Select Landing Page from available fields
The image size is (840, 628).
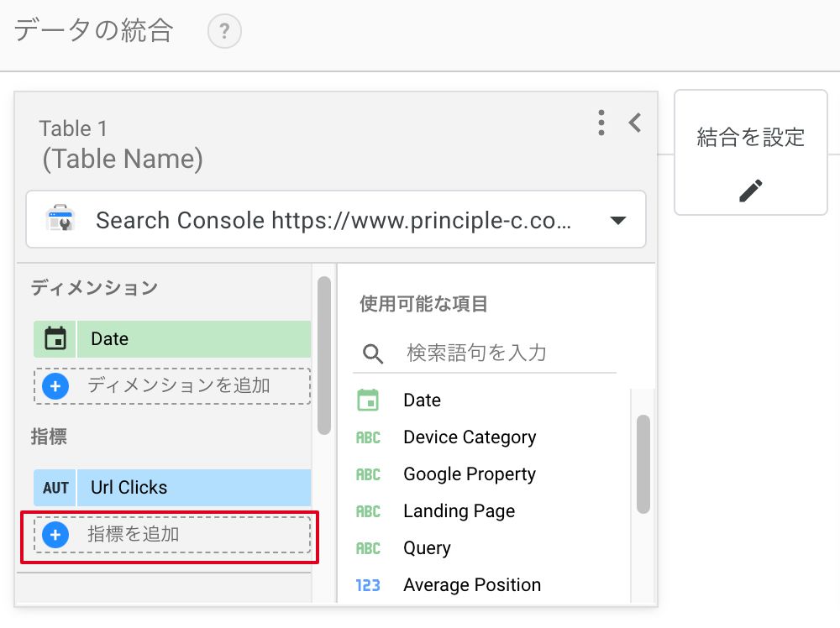tap(459, 511)
